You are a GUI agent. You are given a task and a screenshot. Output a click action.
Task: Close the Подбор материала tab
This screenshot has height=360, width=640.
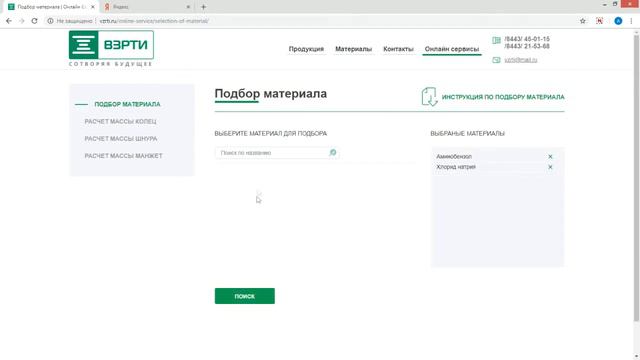point(93,7)
